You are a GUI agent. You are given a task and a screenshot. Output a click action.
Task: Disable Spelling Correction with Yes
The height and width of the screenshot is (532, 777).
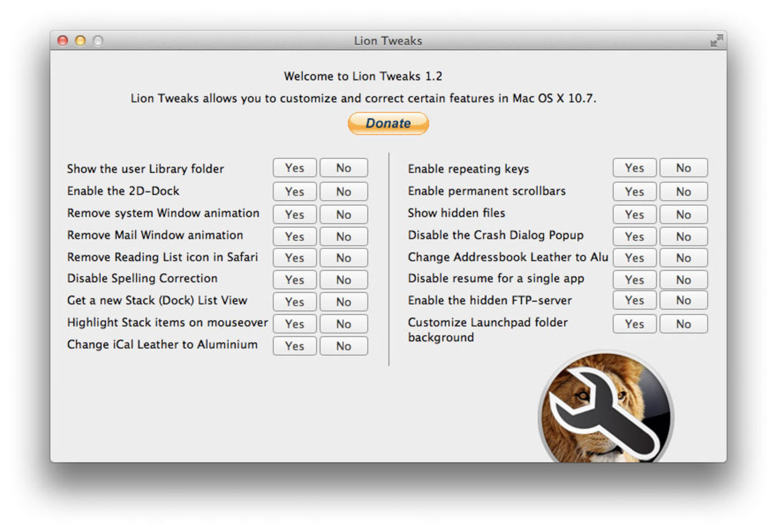(294, 280)
